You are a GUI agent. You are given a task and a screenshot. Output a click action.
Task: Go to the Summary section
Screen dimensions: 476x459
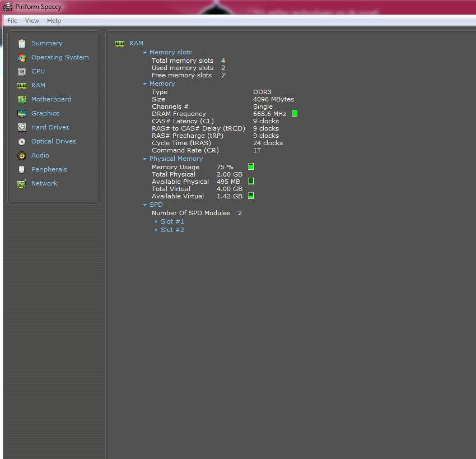(47, 43)
